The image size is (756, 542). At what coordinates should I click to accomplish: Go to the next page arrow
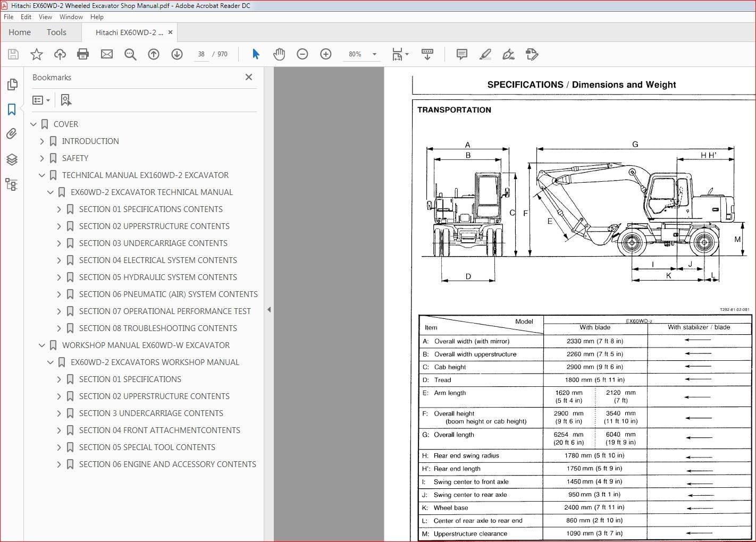point(177,54)
